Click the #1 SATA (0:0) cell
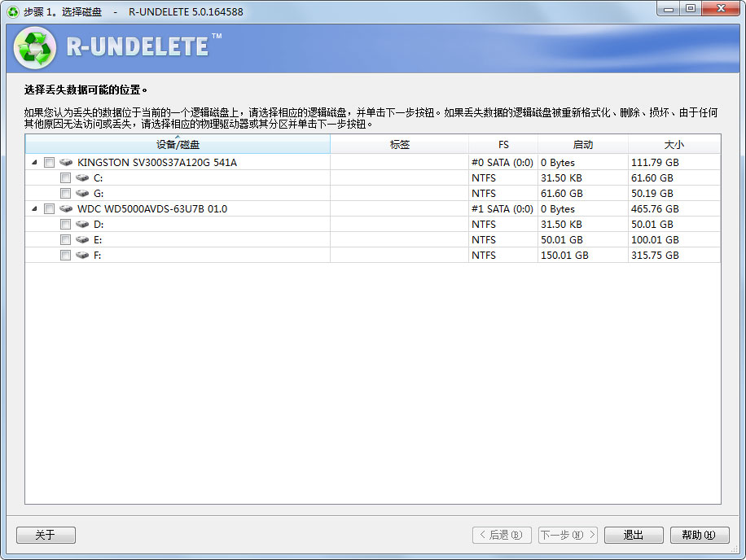 tap(502, 208)
